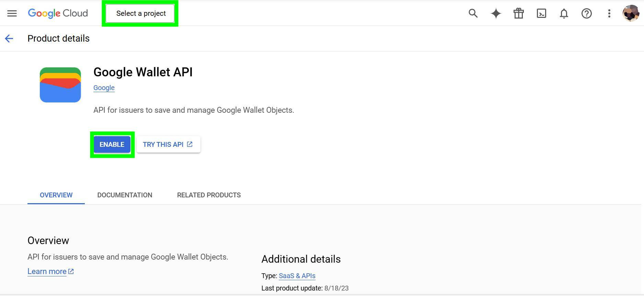The image size is (644, 296).
Task: Open the hamburger navigation menu
Action: coord(12,13)
